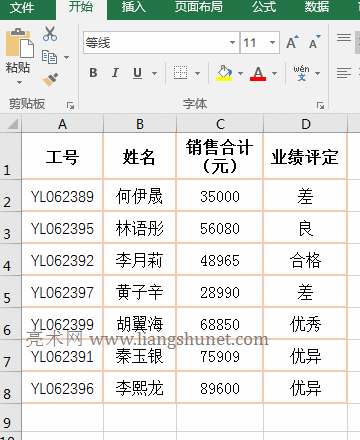Open the Paste options dropdown arrow
The height and width of the screenshot is (440, 360).
click(19, 82)
